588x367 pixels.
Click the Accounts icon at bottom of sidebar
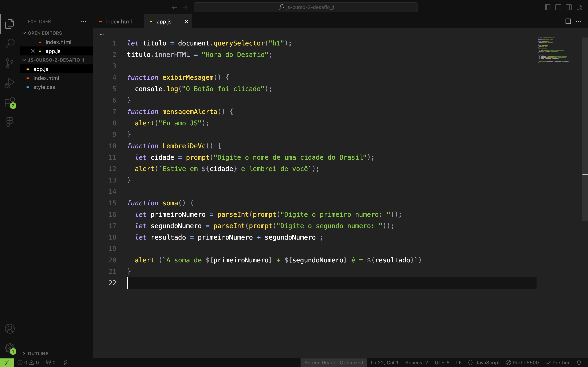pos(9,329)
